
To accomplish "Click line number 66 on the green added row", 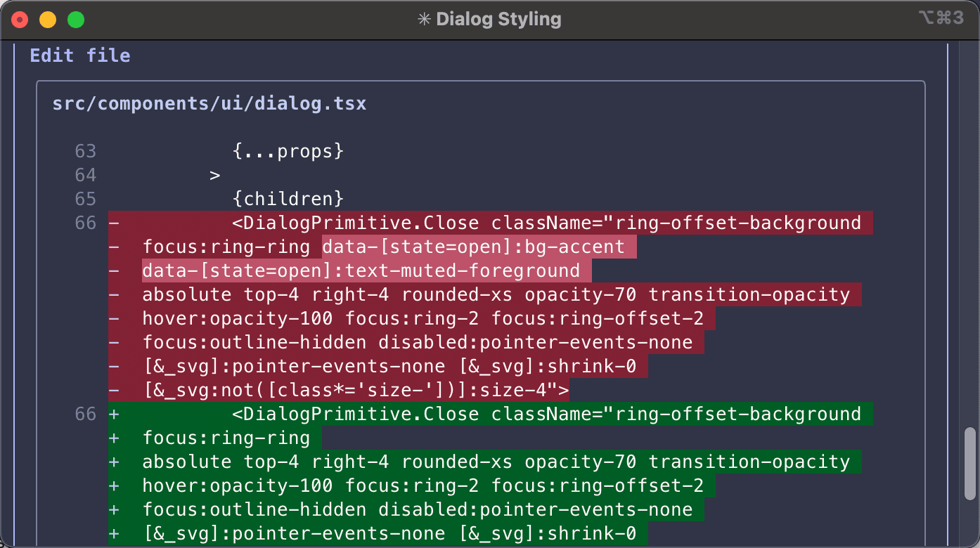I will [x=85, y=415].
